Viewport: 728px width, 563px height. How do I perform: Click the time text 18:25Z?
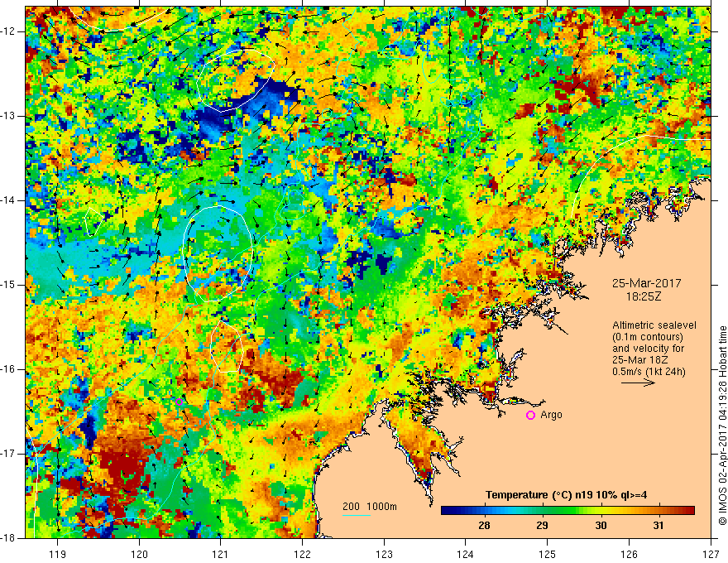(643, 296)
